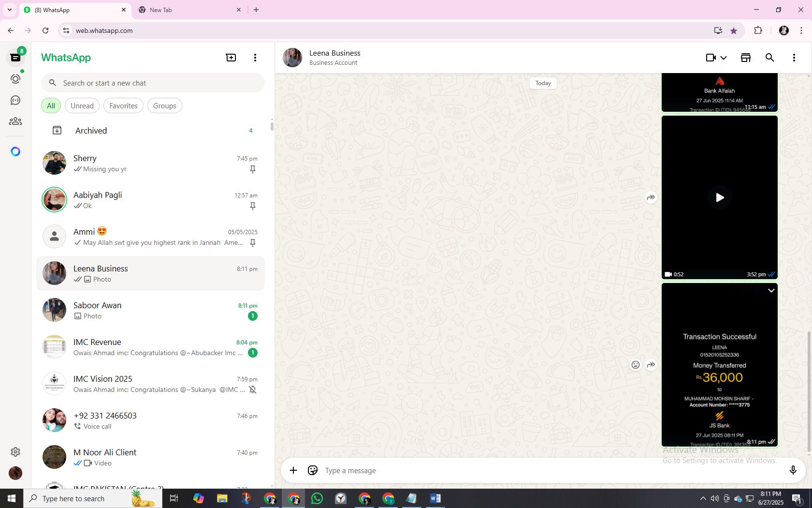Record a voice message with microphone
This screenshot has height=508, width=812.
(793, 470)
